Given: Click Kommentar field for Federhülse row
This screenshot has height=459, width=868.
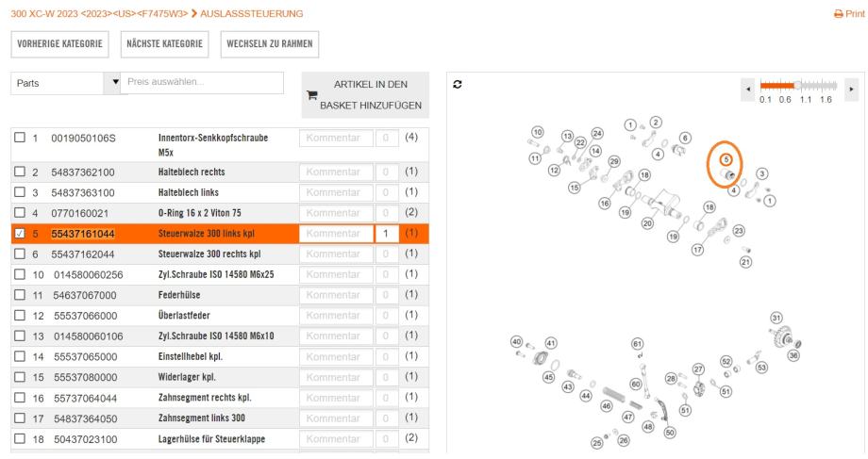Looking at the screenshot, I should pyautogui.click(x=334, y=294).
